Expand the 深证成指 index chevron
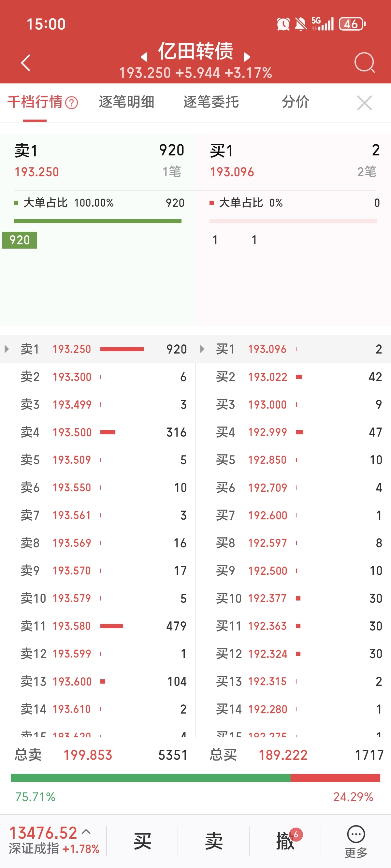This screenshot has height=868, width=391. click(x=86, y=831)
